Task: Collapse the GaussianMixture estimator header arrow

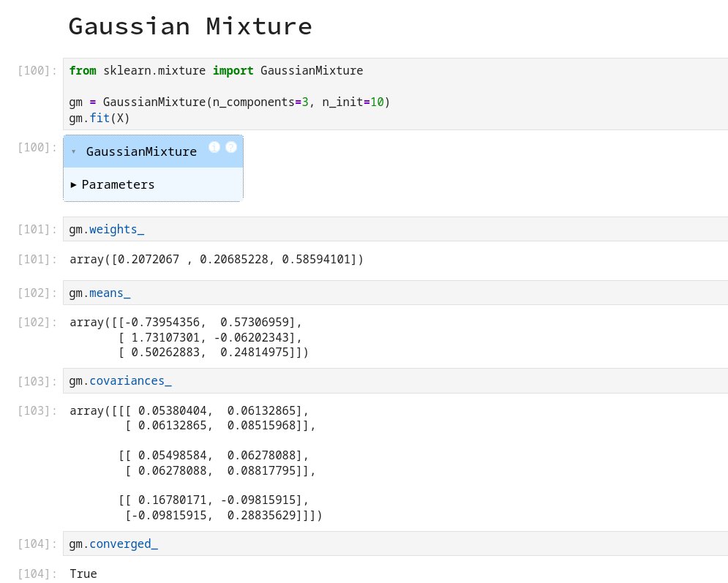Action: coord(73,151)
